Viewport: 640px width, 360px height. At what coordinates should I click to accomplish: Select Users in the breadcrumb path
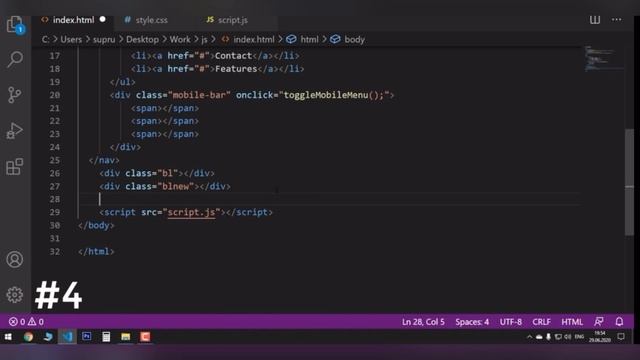click(x=71, y=40)
